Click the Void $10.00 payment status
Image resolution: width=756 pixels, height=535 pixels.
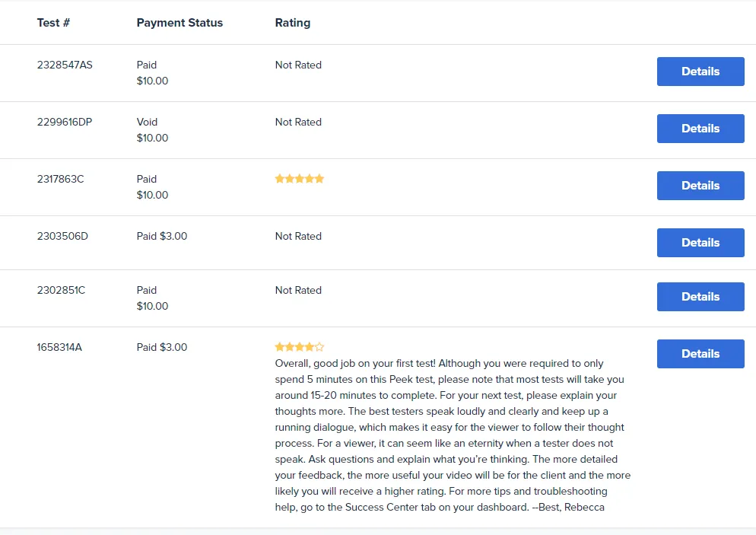[x=152, y=130]
